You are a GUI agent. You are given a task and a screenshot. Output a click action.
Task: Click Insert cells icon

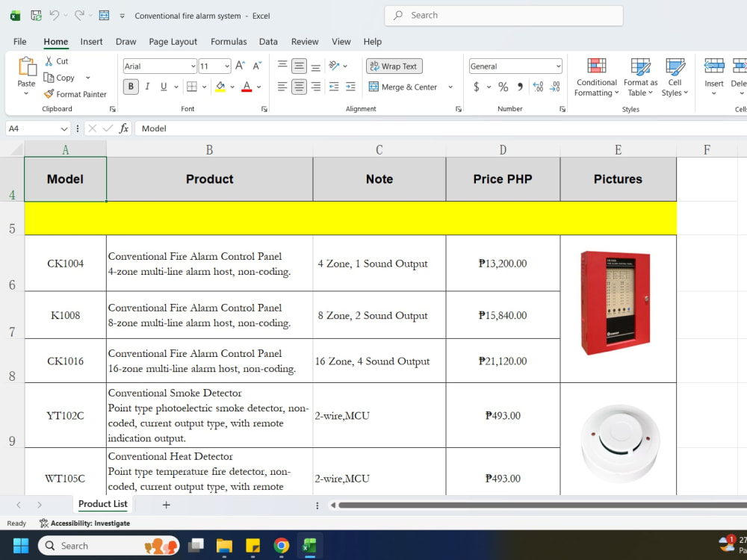714,66
